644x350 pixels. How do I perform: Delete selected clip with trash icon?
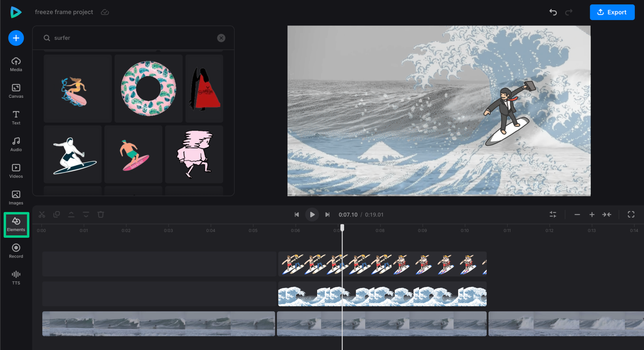[x=101, y=214]
